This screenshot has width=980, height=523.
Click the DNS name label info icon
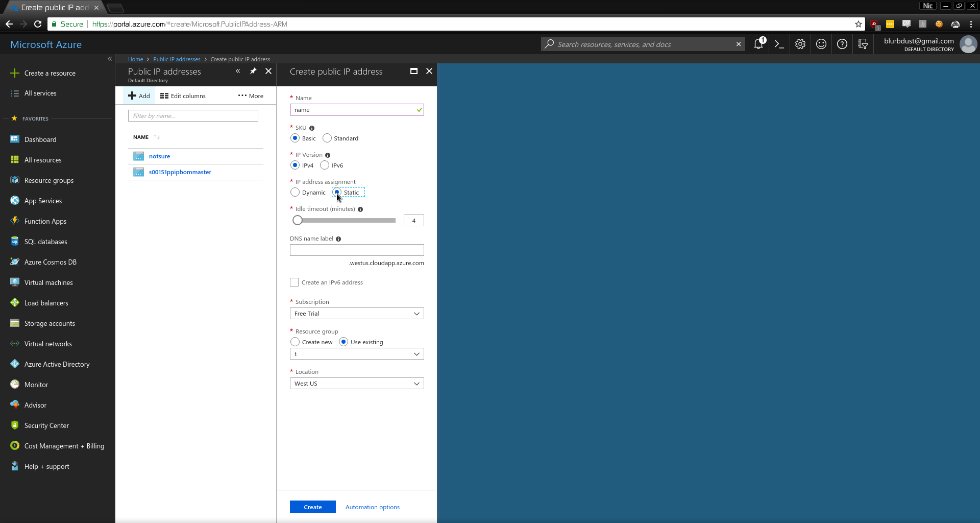(338, 239)
